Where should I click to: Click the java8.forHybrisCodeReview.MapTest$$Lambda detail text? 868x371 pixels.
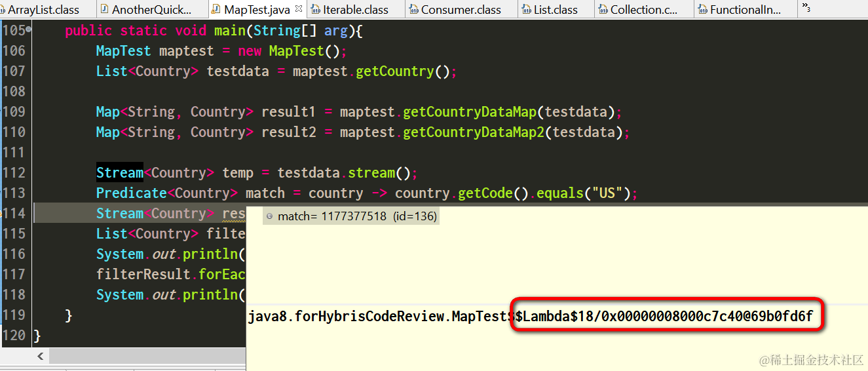pos(530,317)
